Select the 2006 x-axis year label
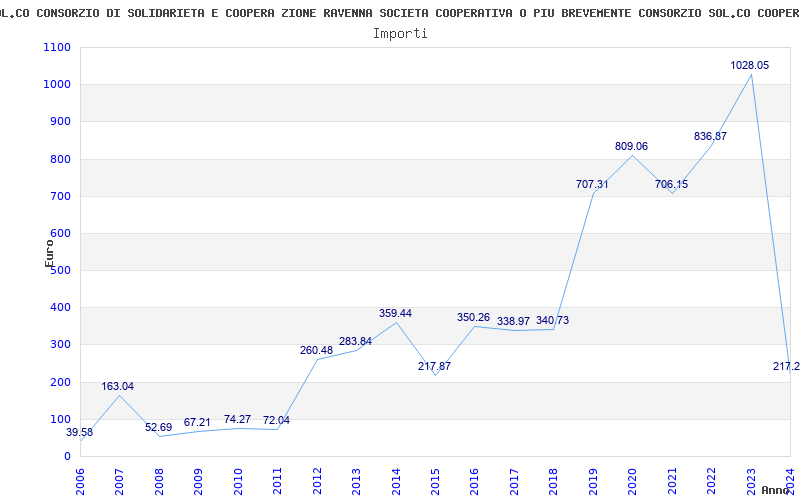This screenshot has width=800, height=500. (x=80, y=481)
